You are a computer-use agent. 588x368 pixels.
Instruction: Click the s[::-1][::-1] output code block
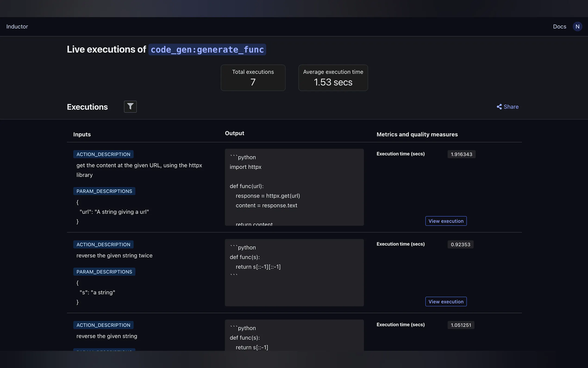click(x=294, y=272)
